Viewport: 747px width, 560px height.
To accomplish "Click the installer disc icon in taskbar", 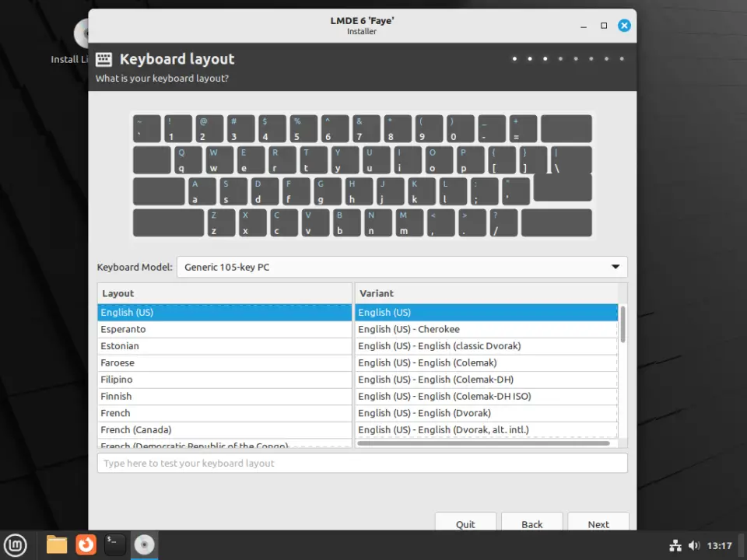I will 144,544.
